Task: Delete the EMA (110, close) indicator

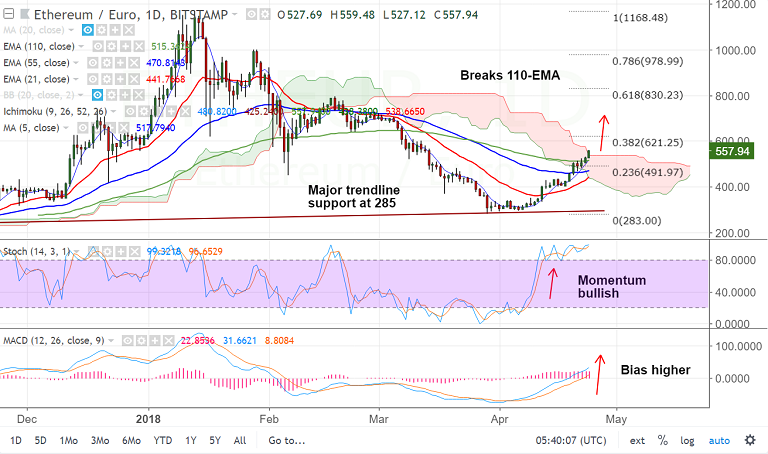Action: 139,47
